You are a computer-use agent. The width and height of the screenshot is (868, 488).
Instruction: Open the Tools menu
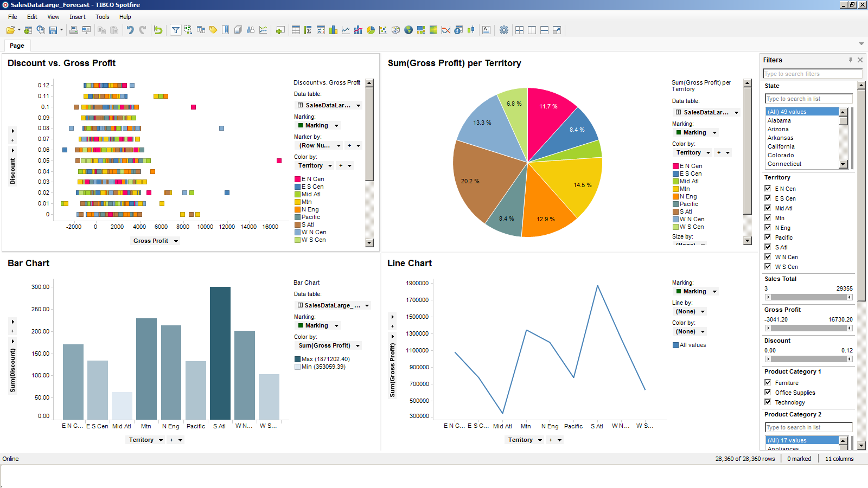pos(102,17)
